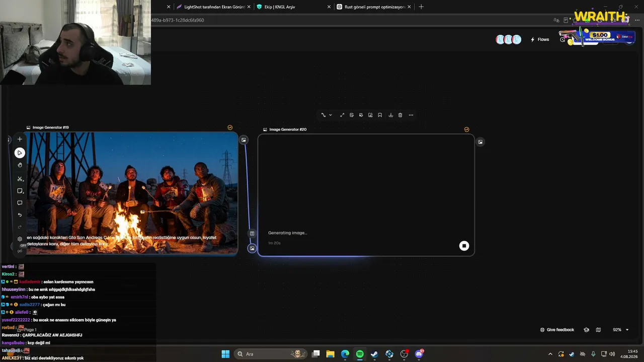Open a new browser tab
644x362 pixels.
click(x=421, y=7)
